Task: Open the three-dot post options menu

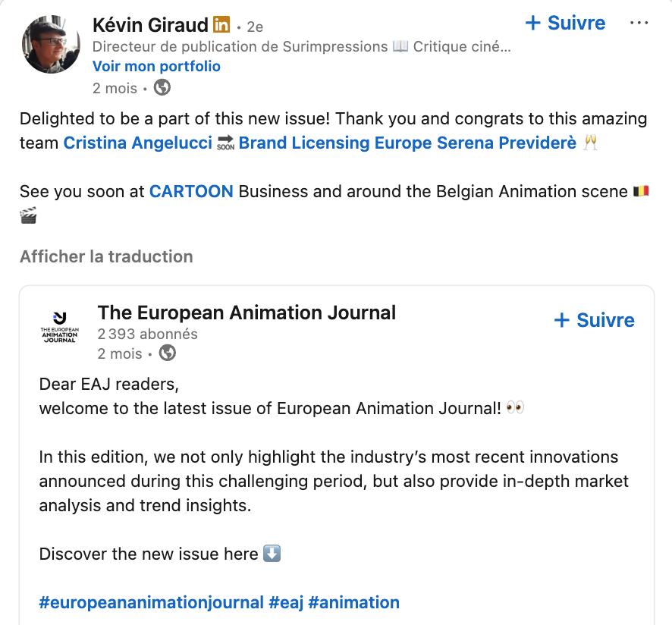Action: tap(639, 23)
